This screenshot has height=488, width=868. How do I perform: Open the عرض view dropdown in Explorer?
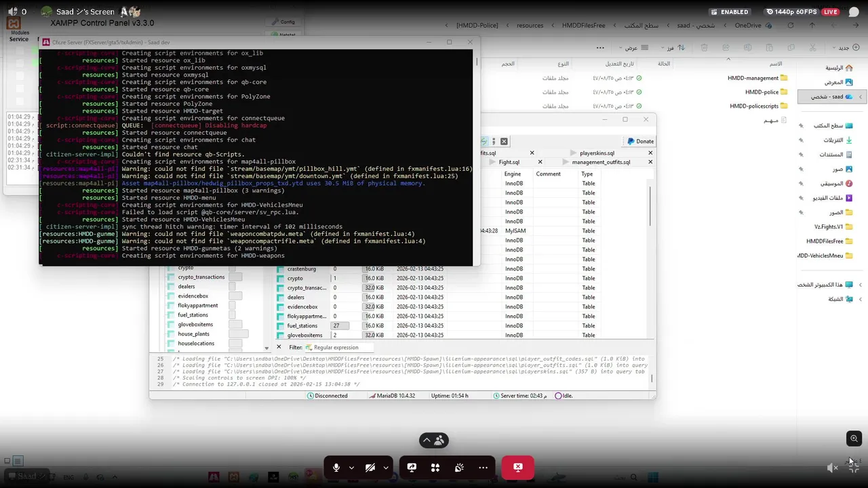coord(635,47)
